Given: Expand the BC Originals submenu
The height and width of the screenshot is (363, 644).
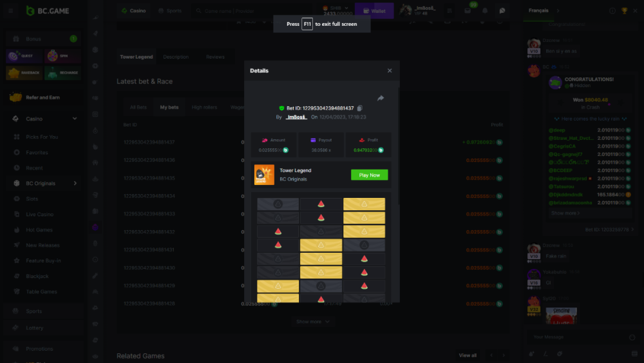Looking at the screenshot, I should (x=75, y=184).
